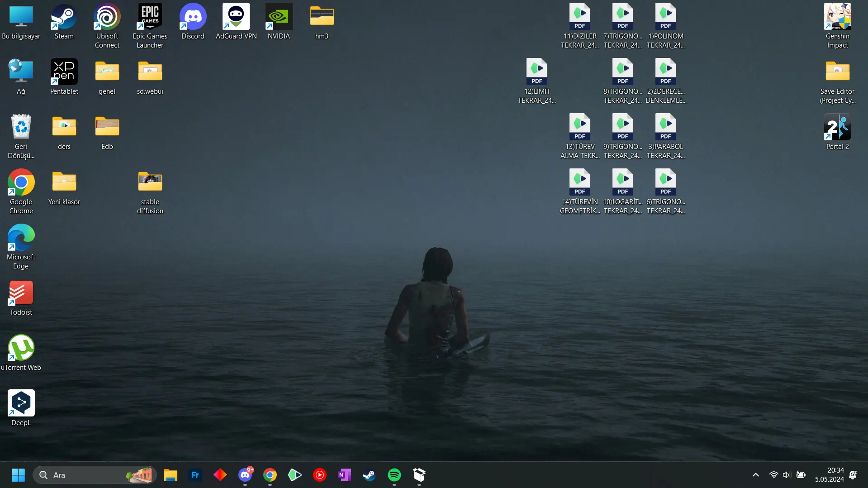Select 1)POLİNOM TEKRAR PDF file
This screenshot has height=488, width=868.
point(666,26)
